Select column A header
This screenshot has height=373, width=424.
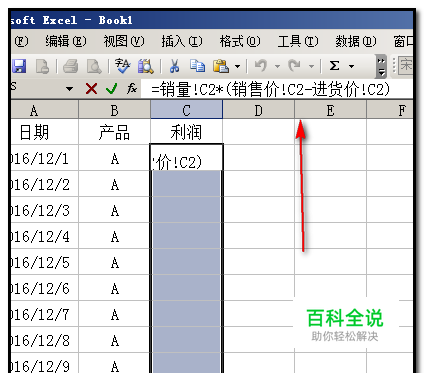point(45,110)
